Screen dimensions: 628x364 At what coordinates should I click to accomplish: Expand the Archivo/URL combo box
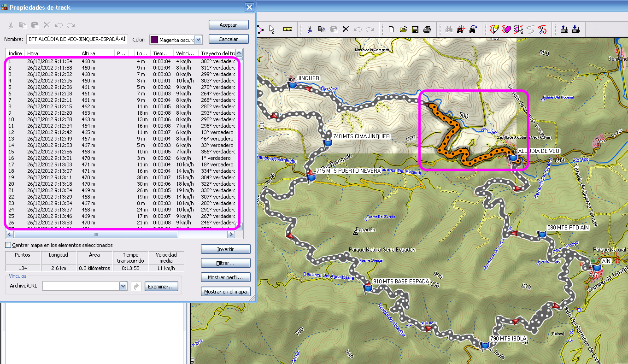click(x=123, y=286)
